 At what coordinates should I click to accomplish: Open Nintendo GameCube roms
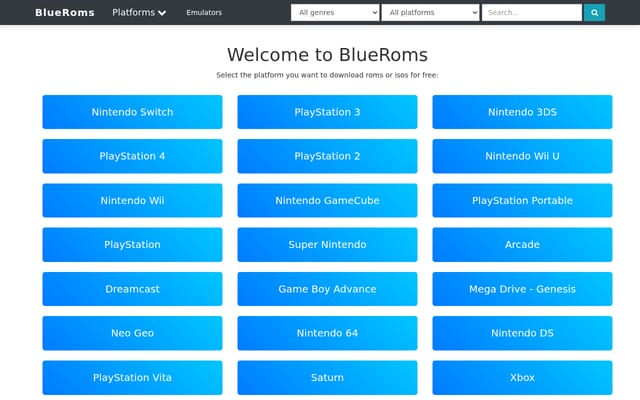coord(327,200)
